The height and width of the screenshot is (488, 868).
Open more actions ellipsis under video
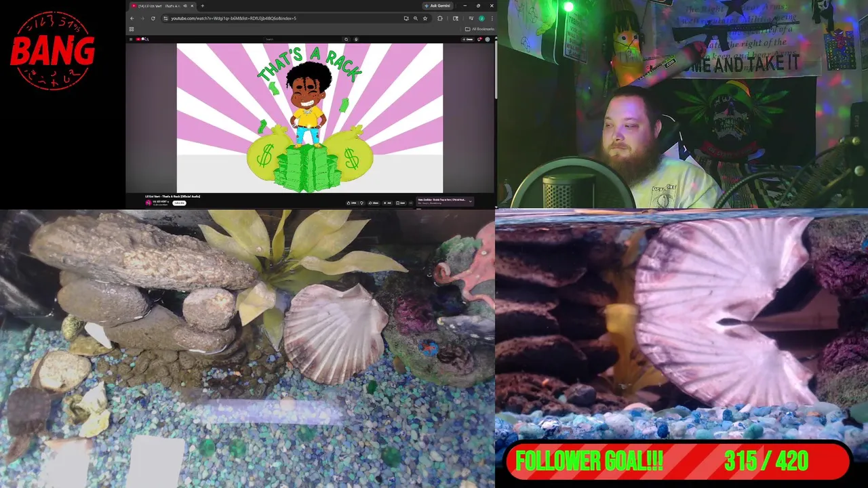click(411, 203)
